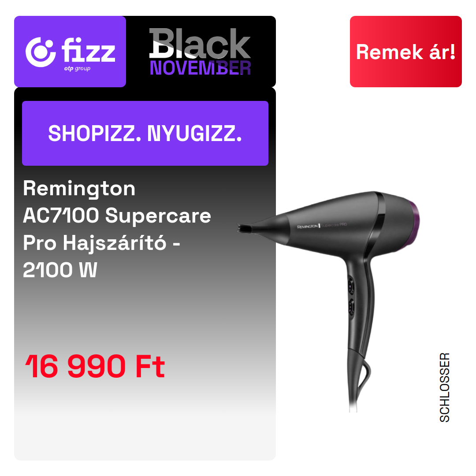Click the hair dryer product image

point(328,301)
